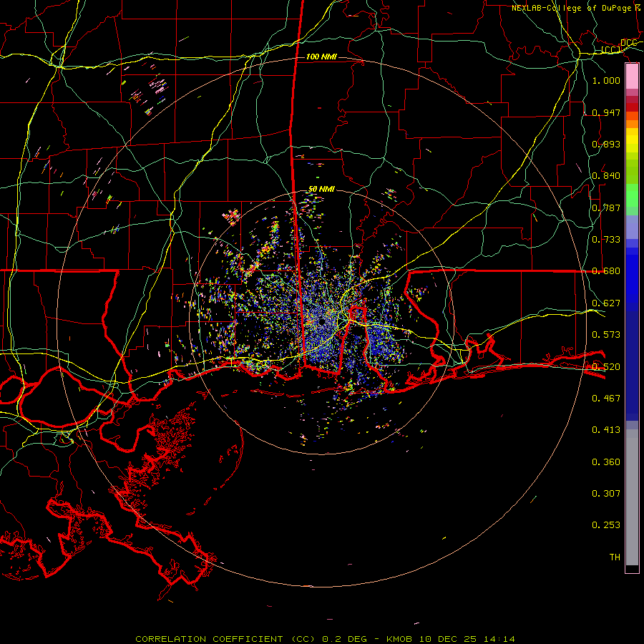
Task: Pick the gray swatch near bottom of color bar
Action: [632, 497]
